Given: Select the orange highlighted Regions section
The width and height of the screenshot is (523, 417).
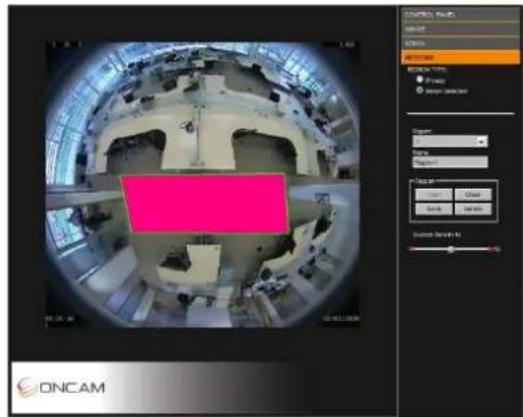Looking at the screenshot, I should coord(460,57).
